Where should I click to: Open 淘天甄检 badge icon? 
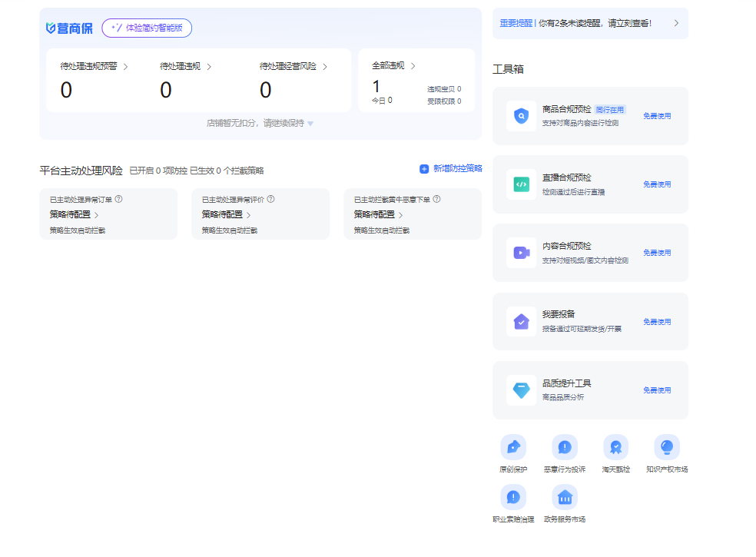(x=615, y=447)
